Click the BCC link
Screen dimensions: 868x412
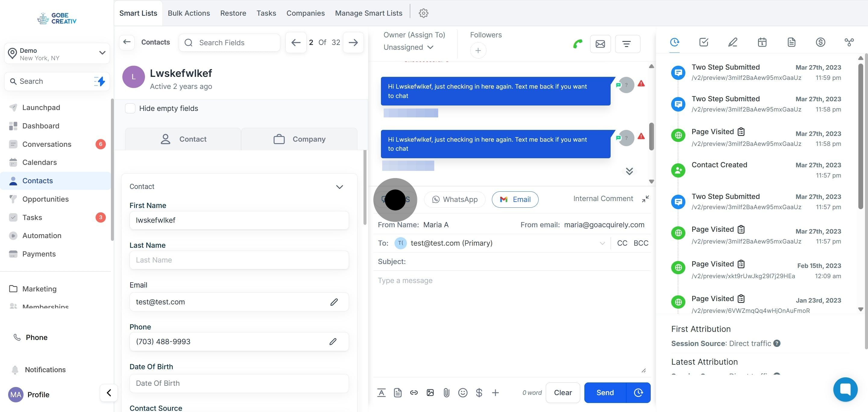coord(640,243)
